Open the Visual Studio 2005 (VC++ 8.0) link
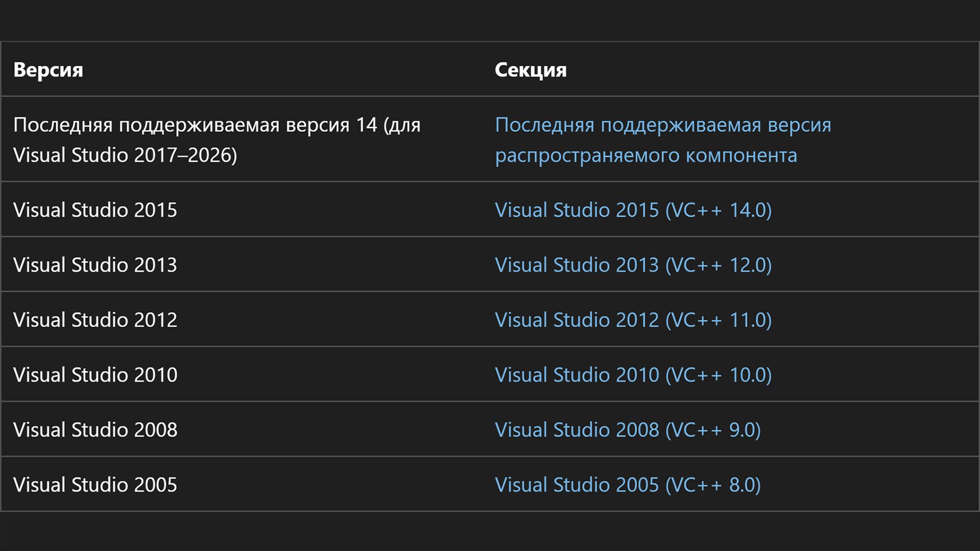This screenshot has width=980, height=551. click(627, 484)
